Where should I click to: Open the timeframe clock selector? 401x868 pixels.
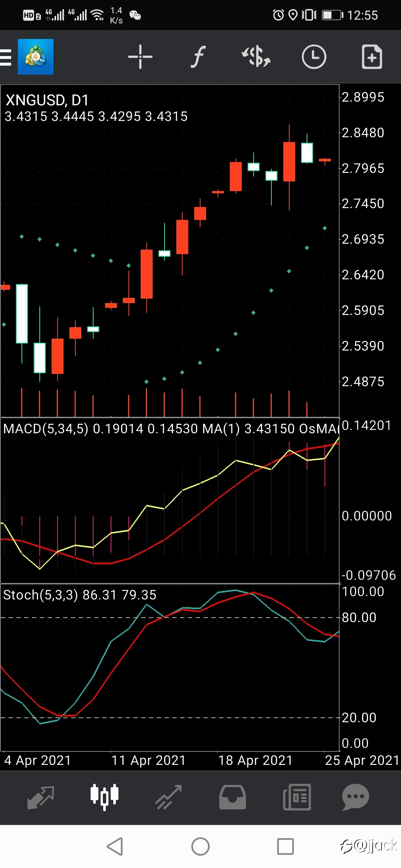tap(314, 57)
